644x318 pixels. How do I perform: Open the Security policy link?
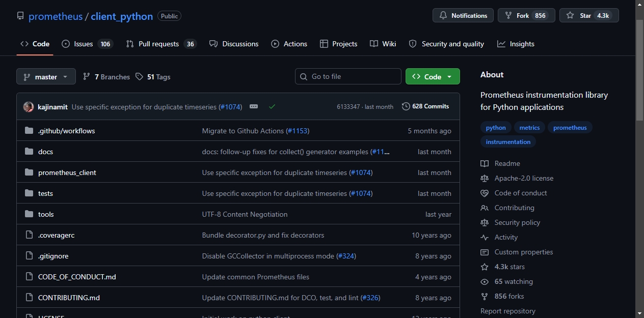511,222
